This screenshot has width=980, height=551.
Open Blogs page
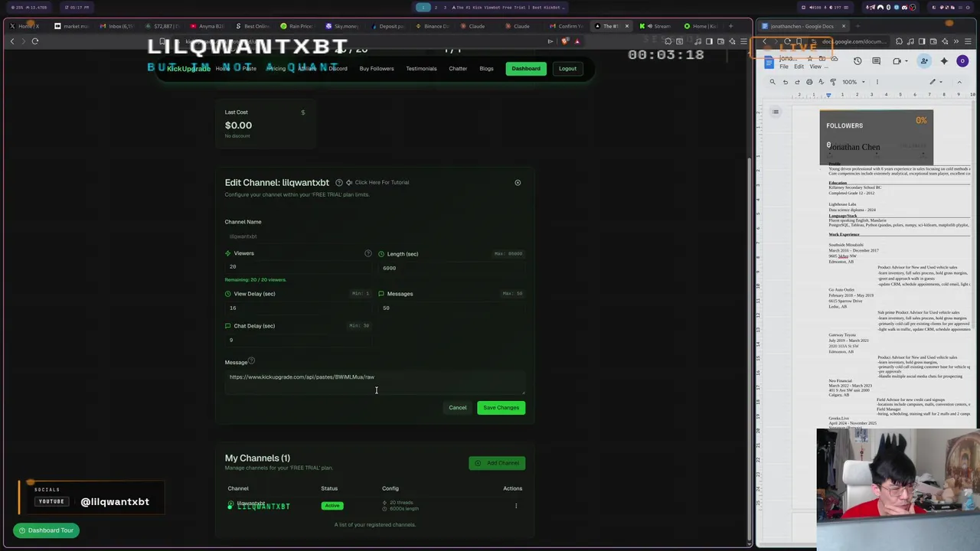(486, 69)
